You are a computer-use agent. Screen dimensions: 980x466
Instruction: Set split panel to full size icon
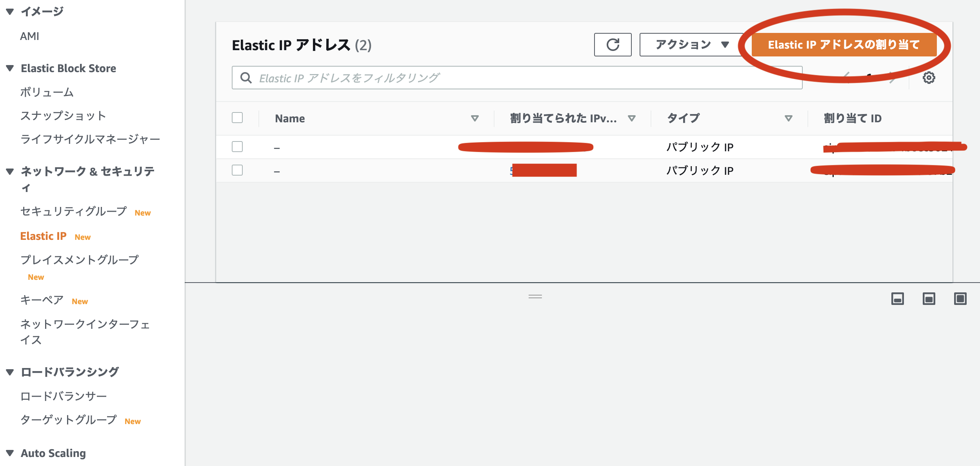[960, 299]
